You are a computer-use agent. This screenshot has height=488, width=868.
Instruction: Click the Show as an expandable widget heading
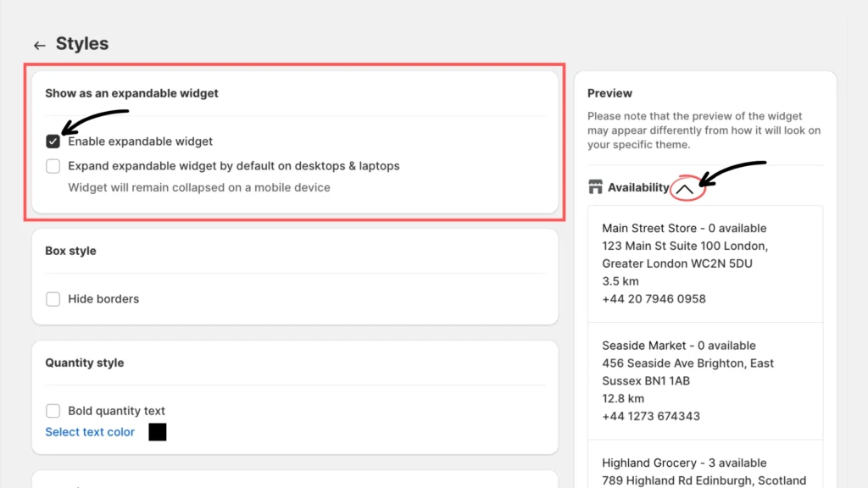click(131, 93)
